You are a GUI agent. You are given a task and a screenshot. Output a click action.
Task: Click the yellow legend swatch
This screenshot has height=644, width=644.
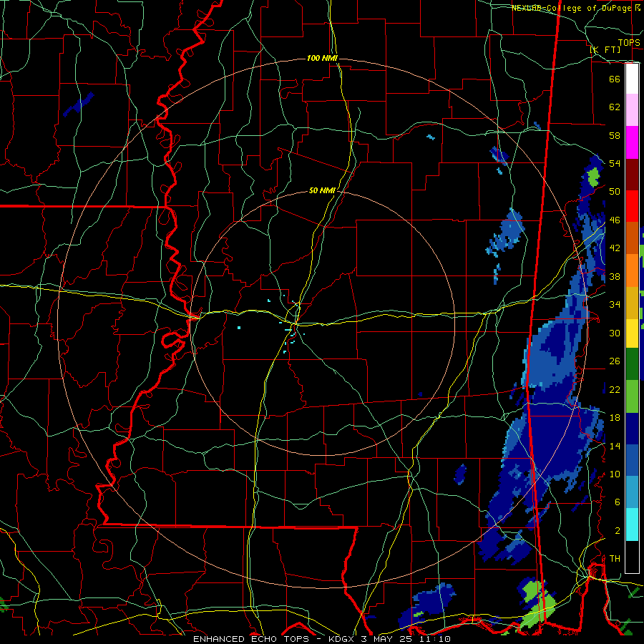click(x=632, y=333)
